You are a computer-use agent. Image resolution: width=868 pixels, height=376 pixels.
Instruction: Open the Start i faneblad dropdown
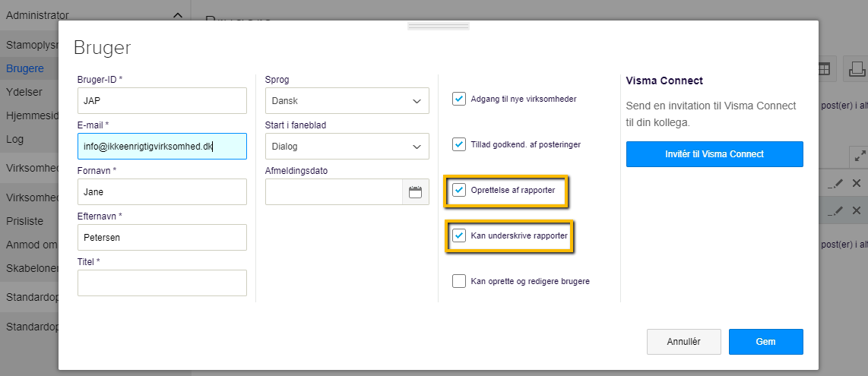[345, 147]
